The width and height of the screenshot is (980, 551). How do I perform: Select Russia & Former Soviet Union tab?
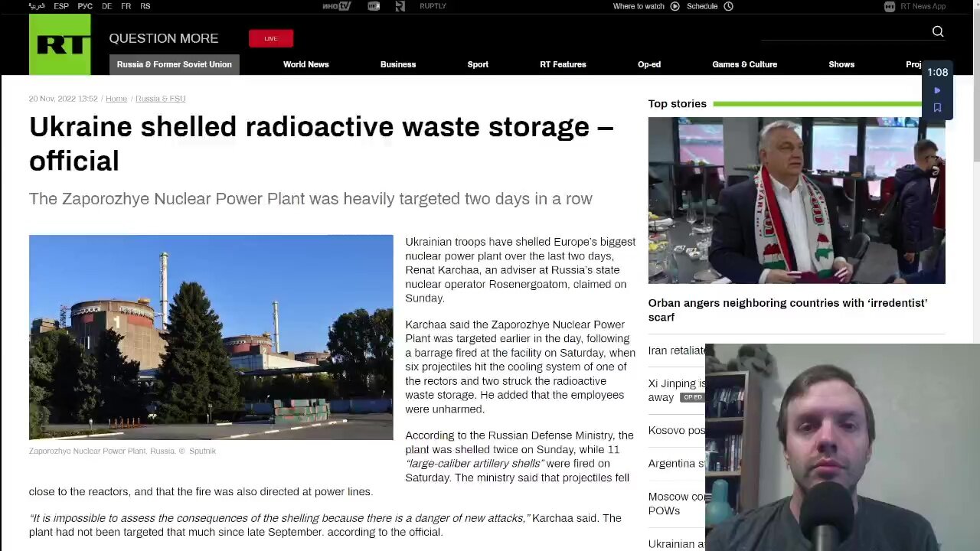pos(175,64)
